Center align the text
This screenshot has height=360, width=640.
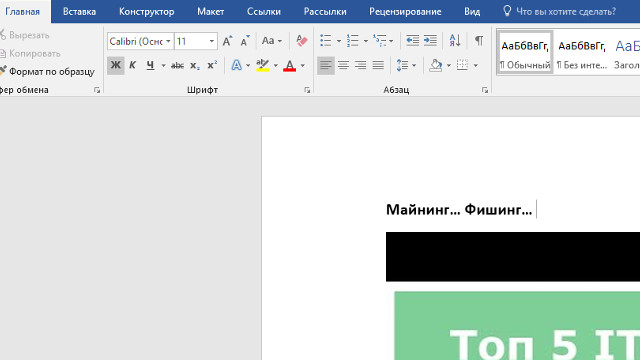[343, 65]
